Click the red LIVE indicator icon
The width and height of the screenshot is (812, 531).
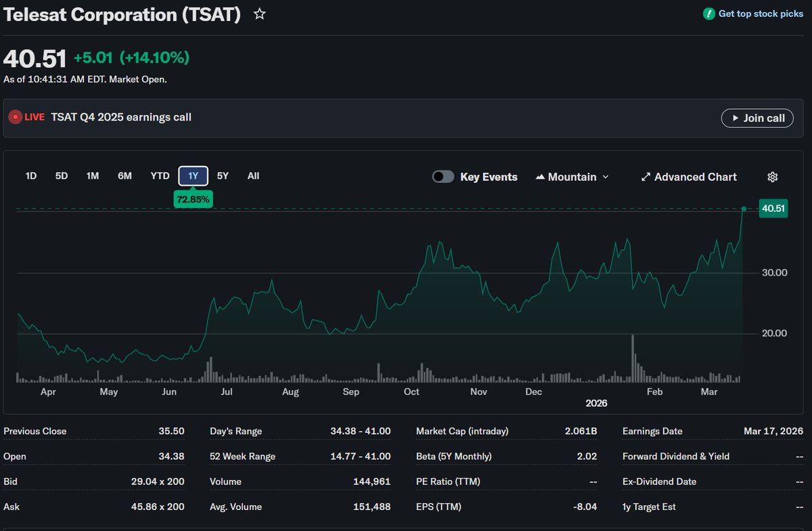[x=15, y=117]
